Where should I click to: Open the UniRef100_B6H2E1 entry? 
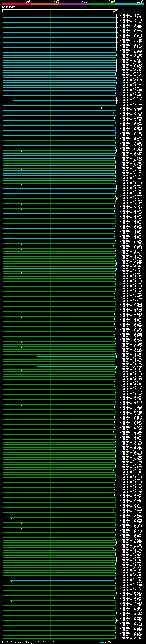click(x=131, y=369)
